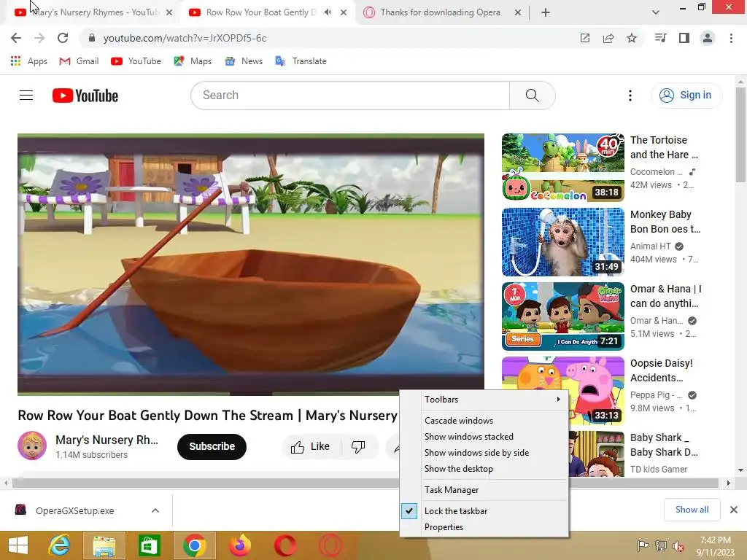Screen dimensions: 747x560
Task: Launch Windows Store from the taskbar
Action: click(149, 545)
